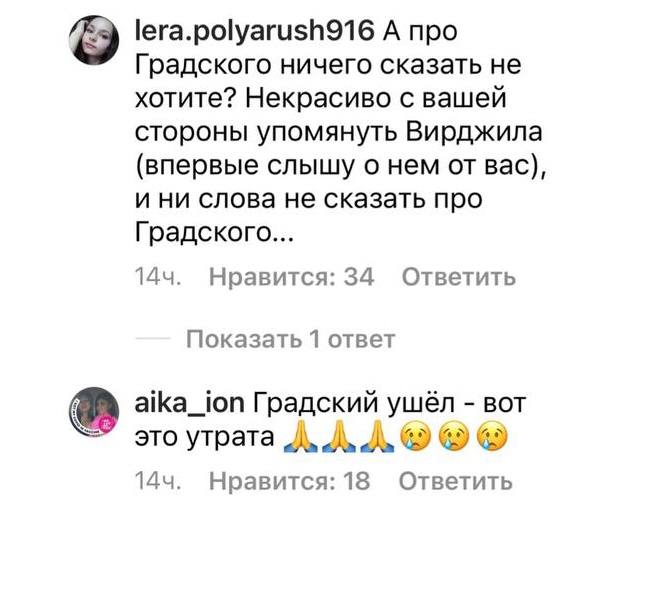Click the second crying face emoji
Screen dimensions: 658x597
pyautogui.click(x=454, y=437)
